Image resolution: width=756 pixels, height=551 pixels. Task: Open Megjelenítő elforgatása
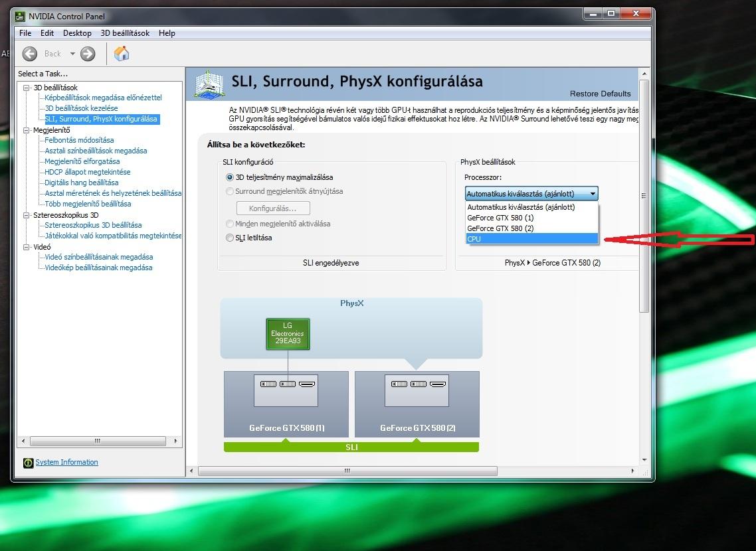pos(82,161)
